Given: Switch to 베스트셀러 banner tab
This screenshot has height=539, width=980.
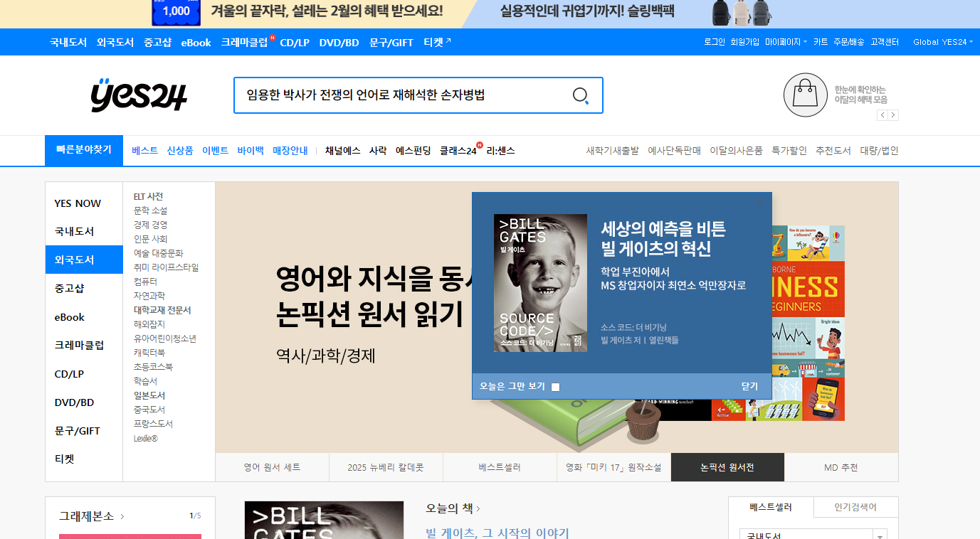Looking at the screenshot, I should pos(500,467).
